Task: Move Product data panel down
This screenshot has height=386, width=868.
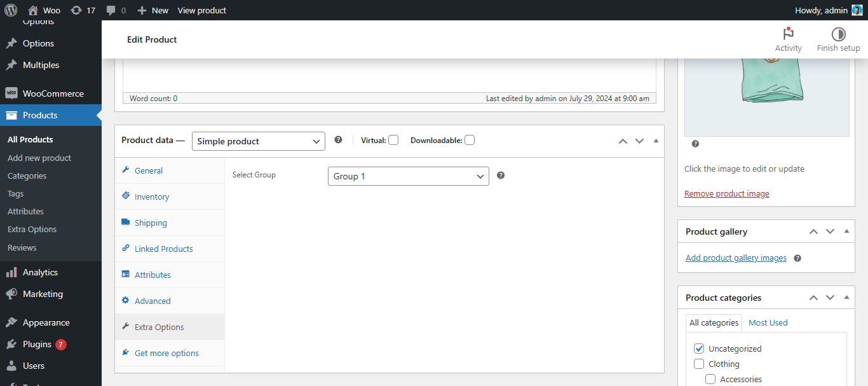Action: 639,141
